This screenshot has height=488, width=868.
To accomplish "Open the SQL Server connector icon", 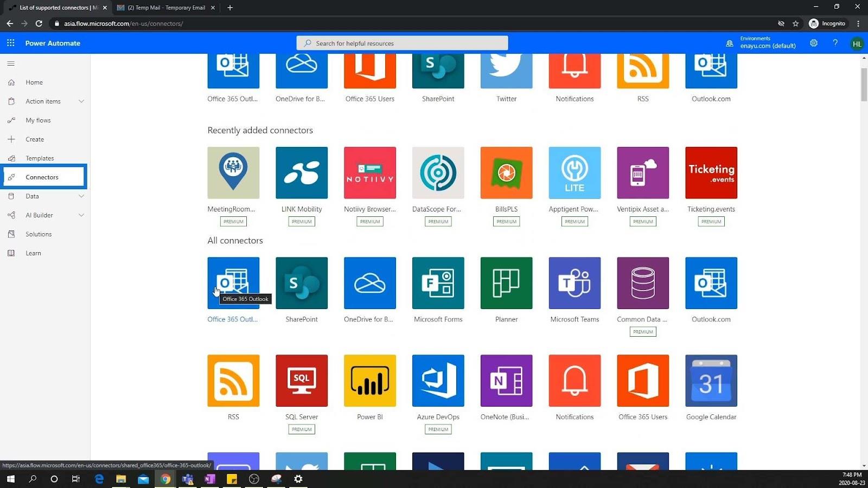I will (x=302, y=381).
